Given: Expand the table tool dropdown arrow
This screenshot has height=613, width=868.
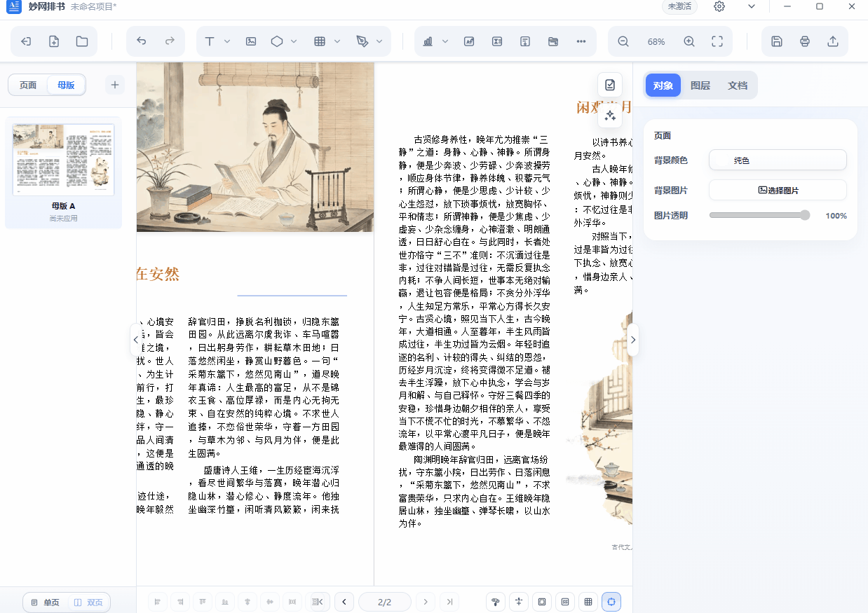Looking at the screenshot, I should tap(337, 41).
